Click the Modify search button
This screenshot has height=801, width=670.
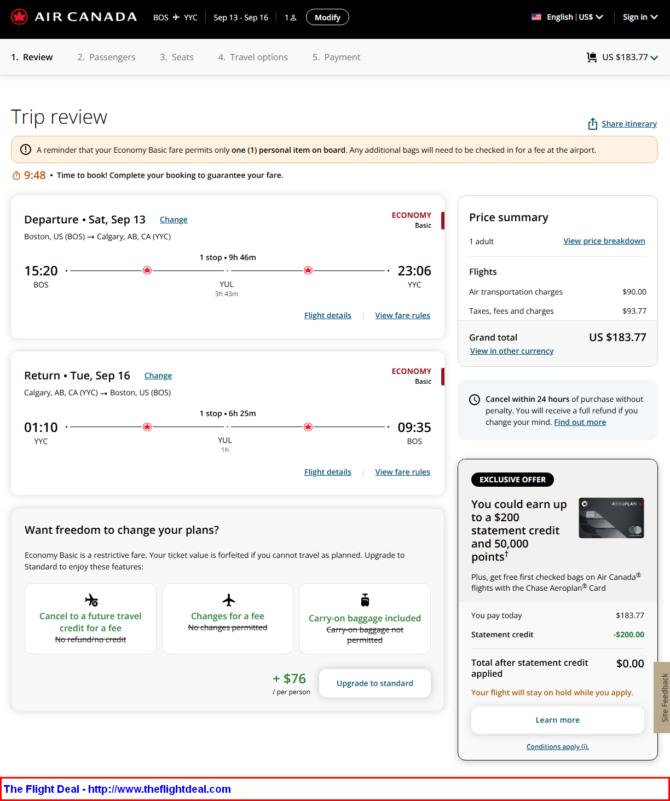[327, 17]
